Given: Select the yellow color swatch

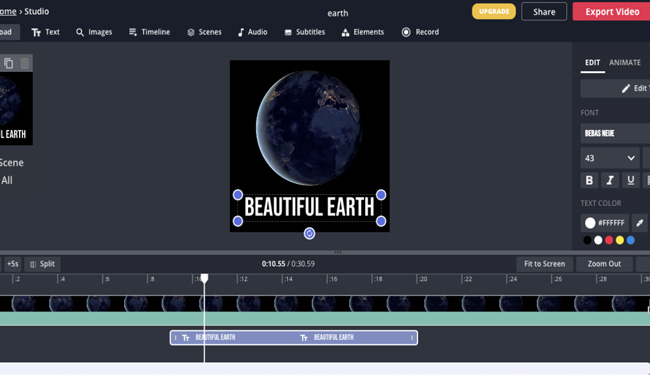Looking at the screenshot, I should (x=620, y=240).
